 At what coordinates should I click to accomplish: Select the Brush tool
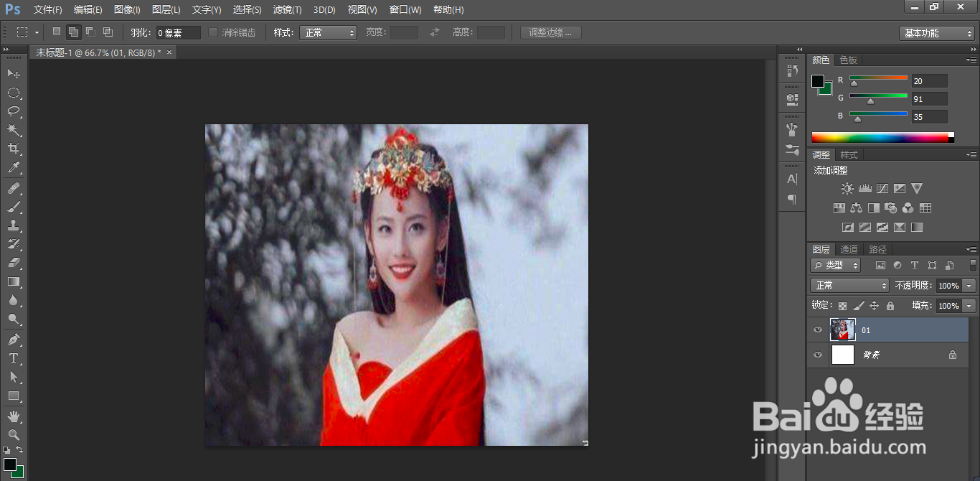[x=14, y=207]
